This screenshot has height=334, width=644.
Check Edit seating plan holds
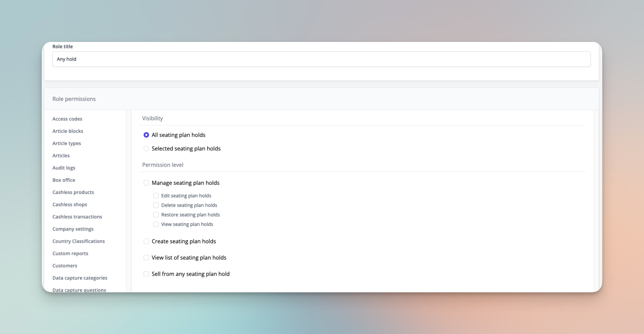pos(156,196)
